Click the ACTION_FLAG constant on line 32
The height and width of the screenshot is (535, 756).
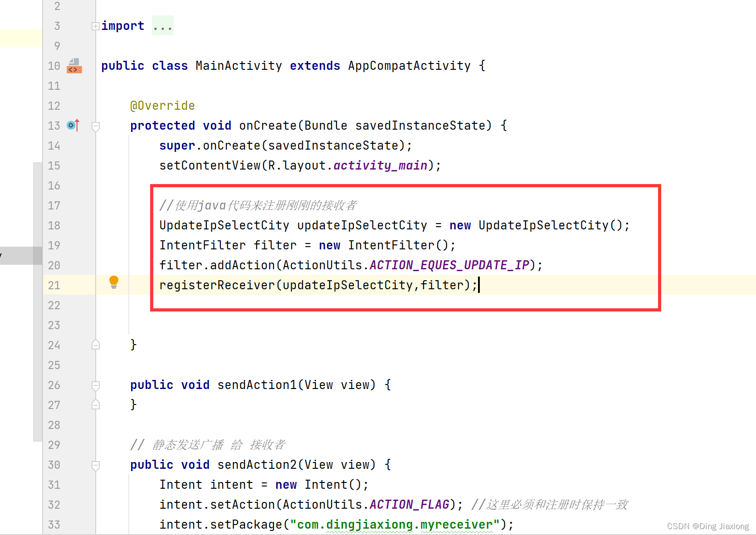410,505
